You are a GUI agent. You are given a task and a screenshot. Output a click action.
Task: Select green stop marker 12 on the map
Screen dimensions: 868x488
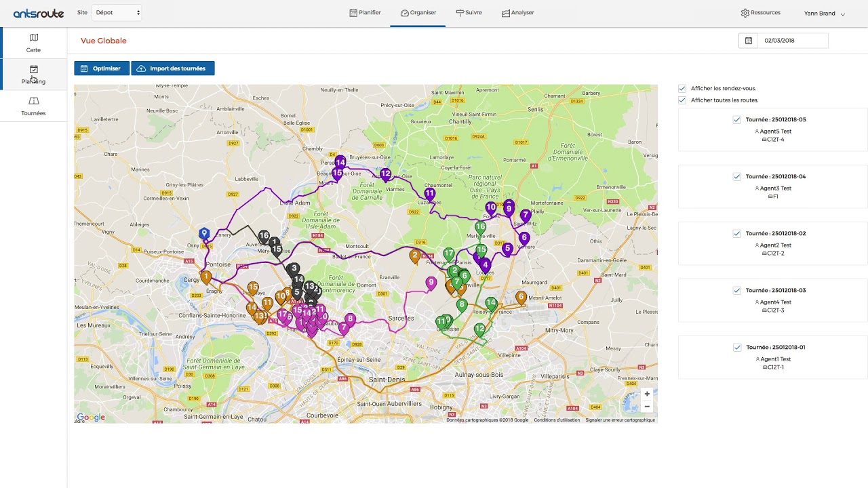(x=480, y=330)
